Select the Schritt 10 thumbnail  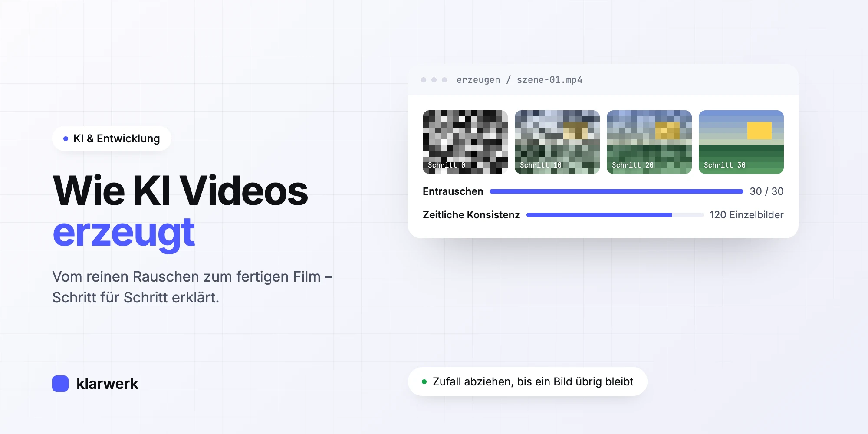[557, 142]
